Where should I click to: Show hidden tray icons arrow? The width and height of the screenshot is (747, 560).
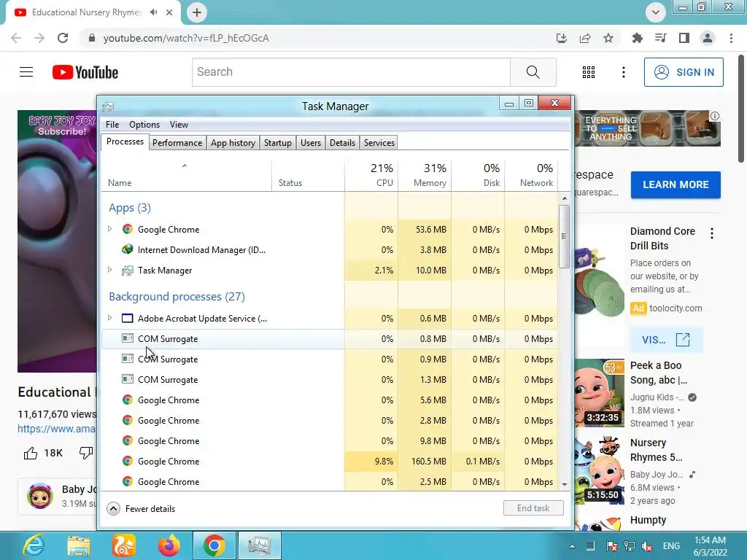572,546
